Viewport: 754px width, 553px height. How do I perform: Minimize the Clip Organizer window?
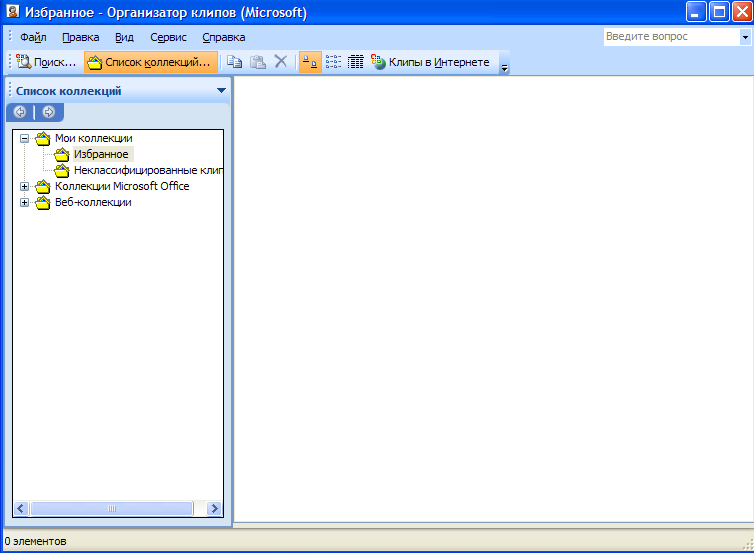tap(696, 12)
